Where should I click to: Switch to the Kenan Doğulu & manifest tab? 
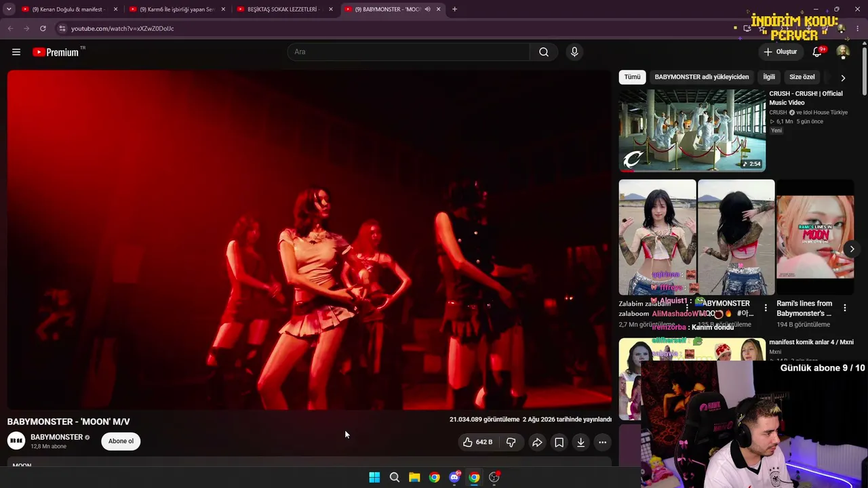click(x=69, y=9)
